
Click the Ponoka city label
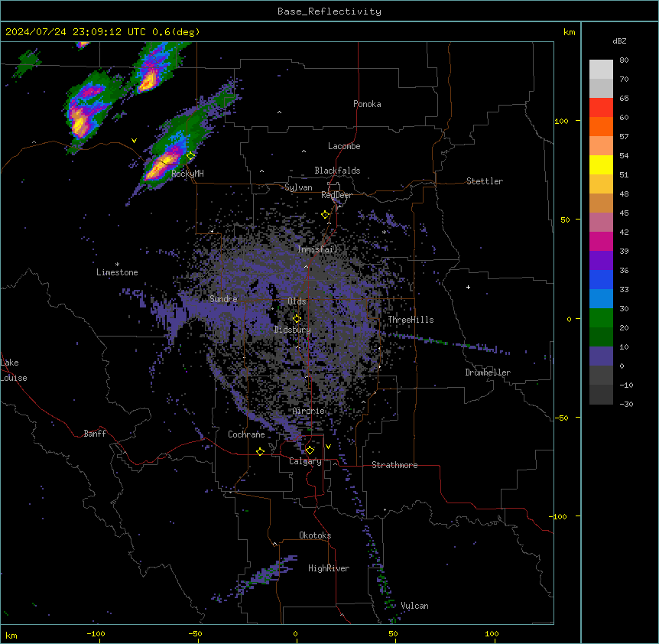point(367,104)
